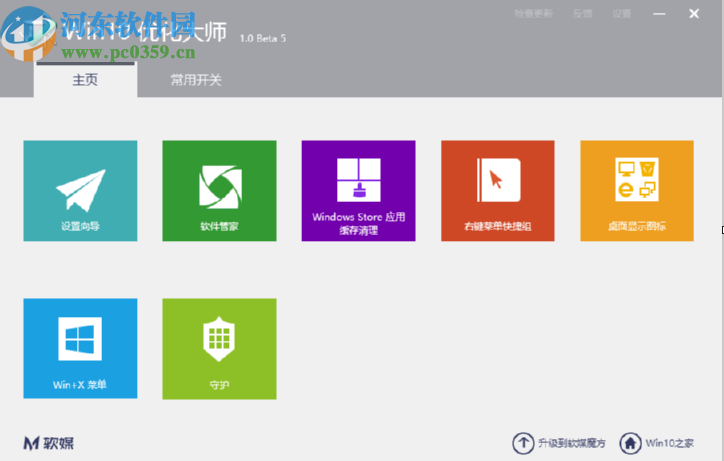Click the upgrade arrow circle icon
724x461 pixels.
coord(523,443)
